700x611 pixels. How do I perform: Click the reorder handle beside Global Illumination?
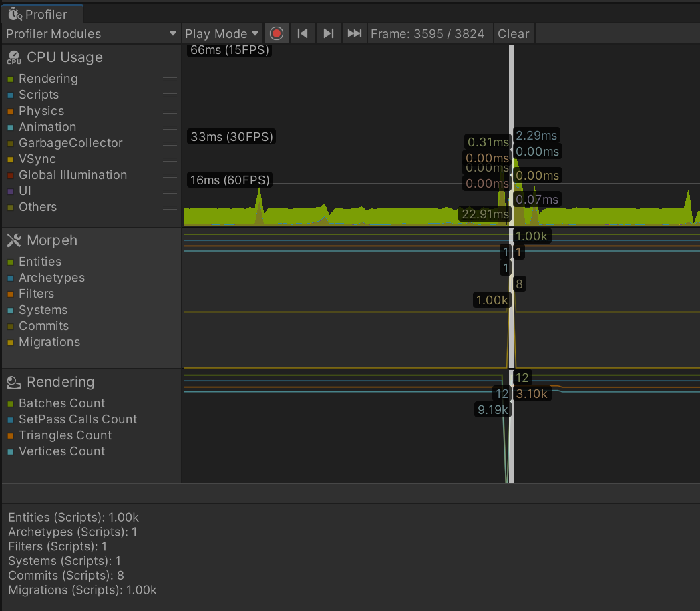pyautogui.click(x=170, y=176)
